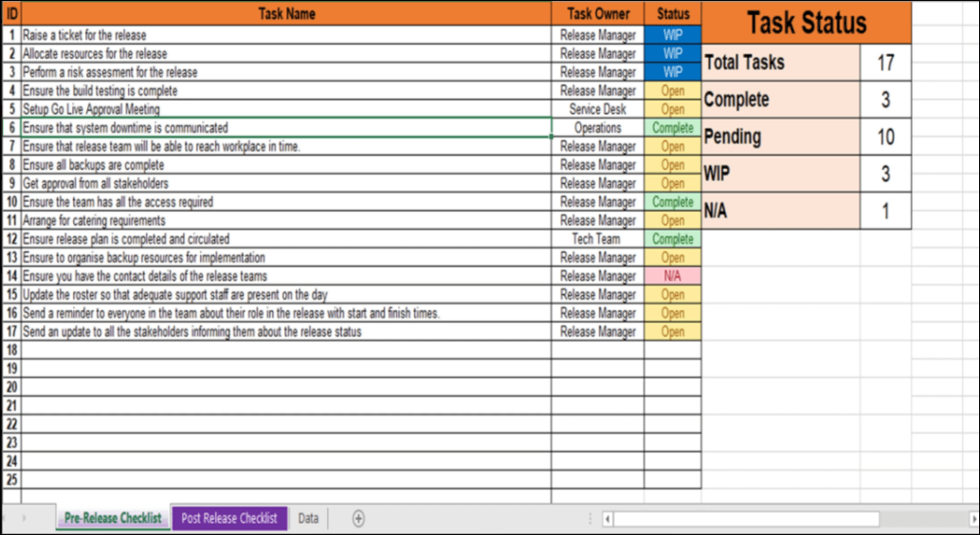Select the 'Arrange for catering requirements' cell
The height and width of the screenshot is (535, 980).
(286, 220)
